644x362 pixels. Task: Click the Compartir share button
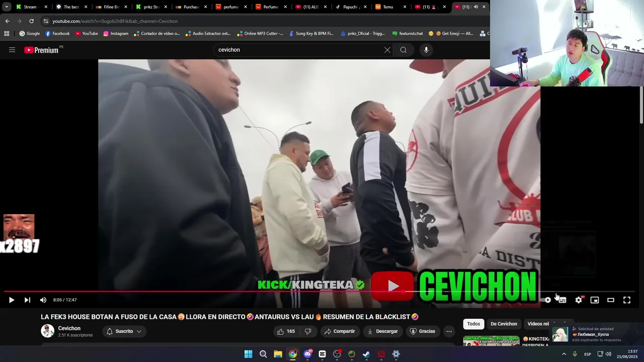(340, 331)
